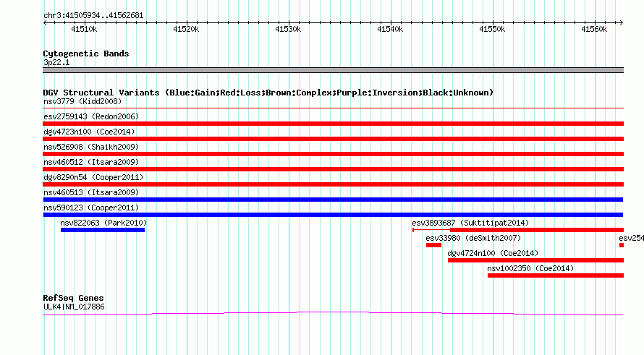
Task: Click the nsv822063 (Park2010) blue bar
Action: coord(103,230)
